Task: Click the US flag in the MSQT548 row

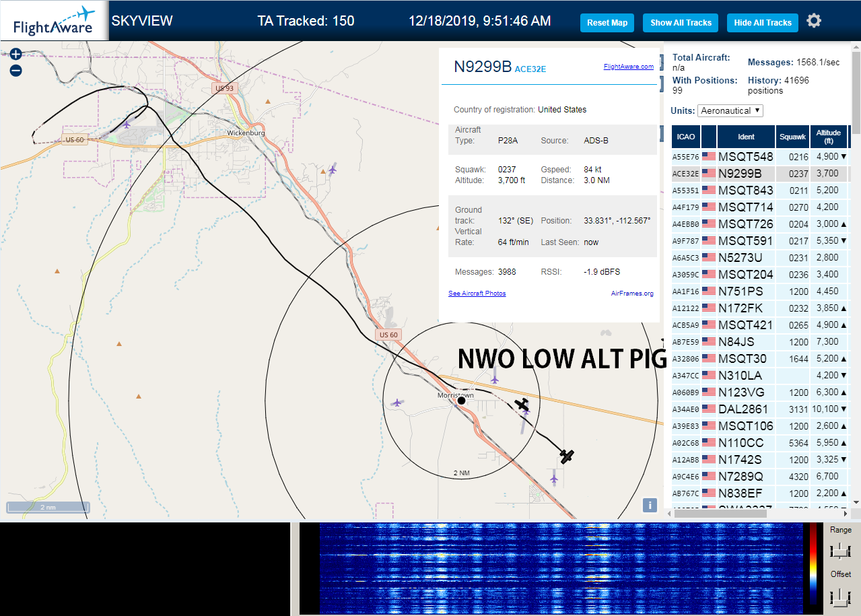Action: tap(709, 156)
